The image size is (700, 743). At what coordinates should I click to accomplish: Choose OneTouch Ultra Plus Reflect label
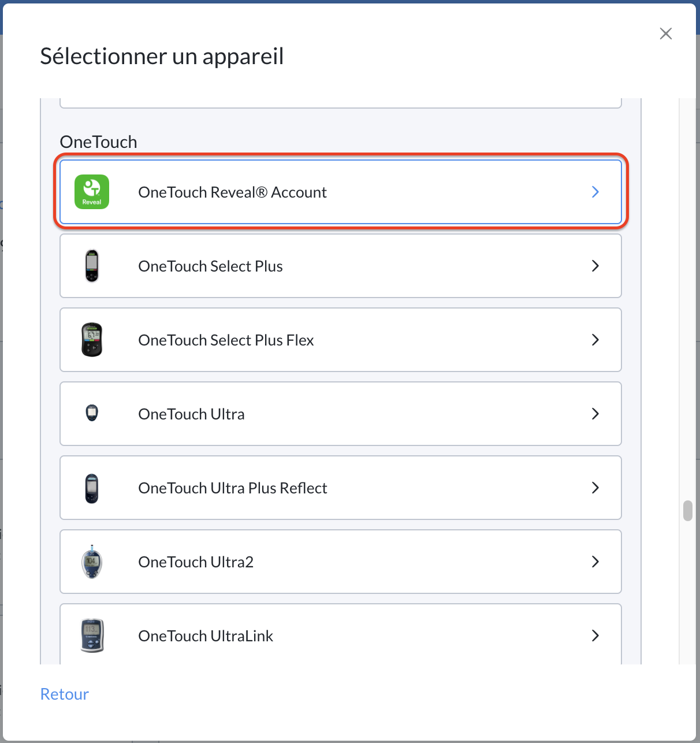click(x=233, y=488)
